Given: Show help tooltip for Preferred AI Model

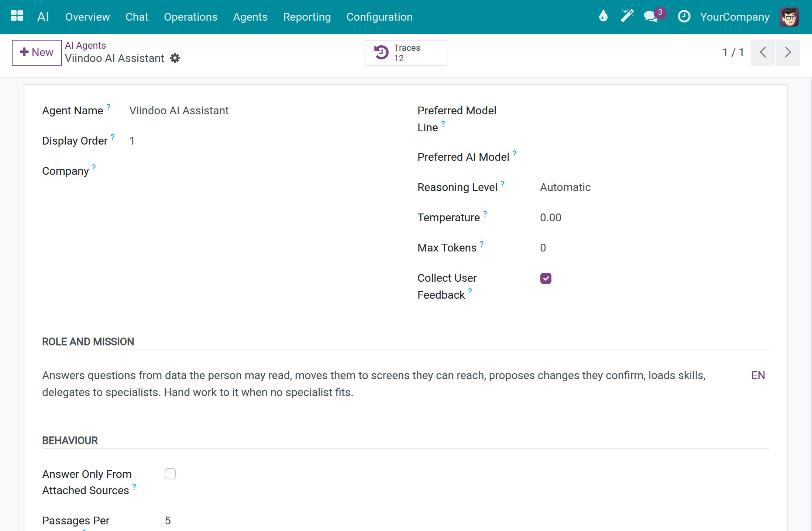Looking at the screenshot, I should [515, 153].
